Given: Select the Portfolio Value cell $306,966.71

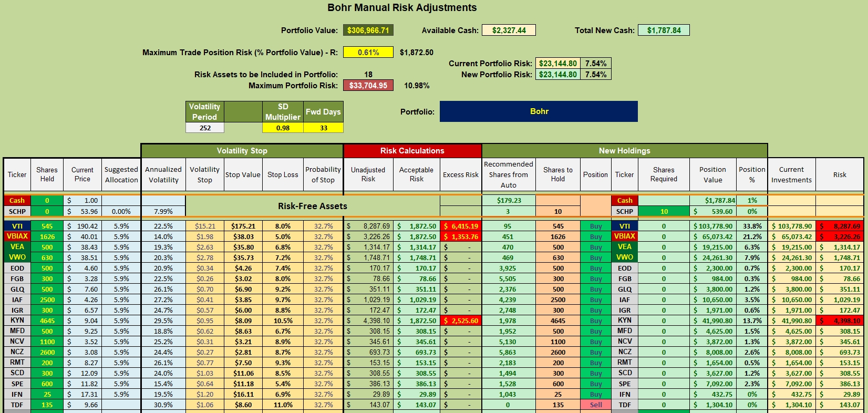Looking at the screenshot, I should pos(368,30).
